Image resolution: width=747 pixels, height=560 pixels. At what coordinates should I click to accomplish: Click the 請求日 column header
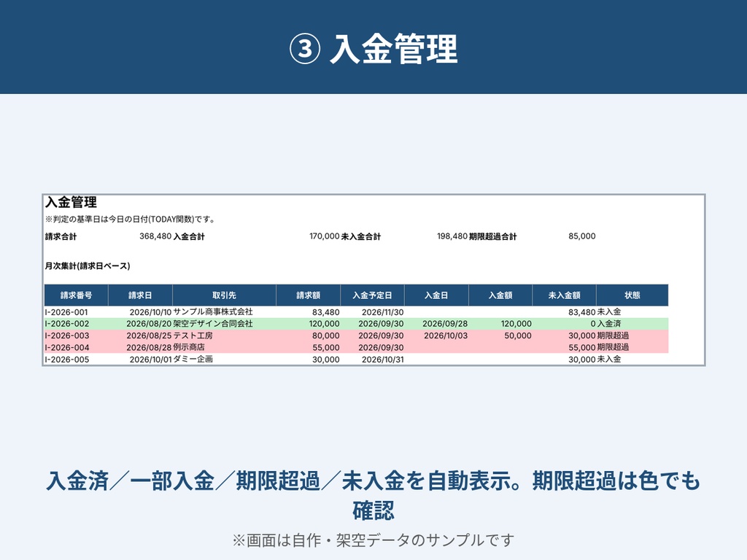pos(140,295)
